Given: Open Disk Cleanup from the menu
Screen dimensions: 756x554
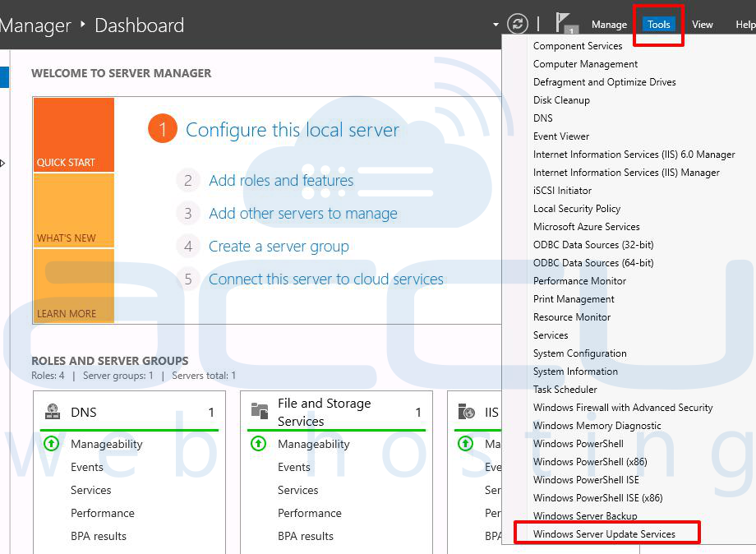Looking at the screenshot, I should pos(562,100).
